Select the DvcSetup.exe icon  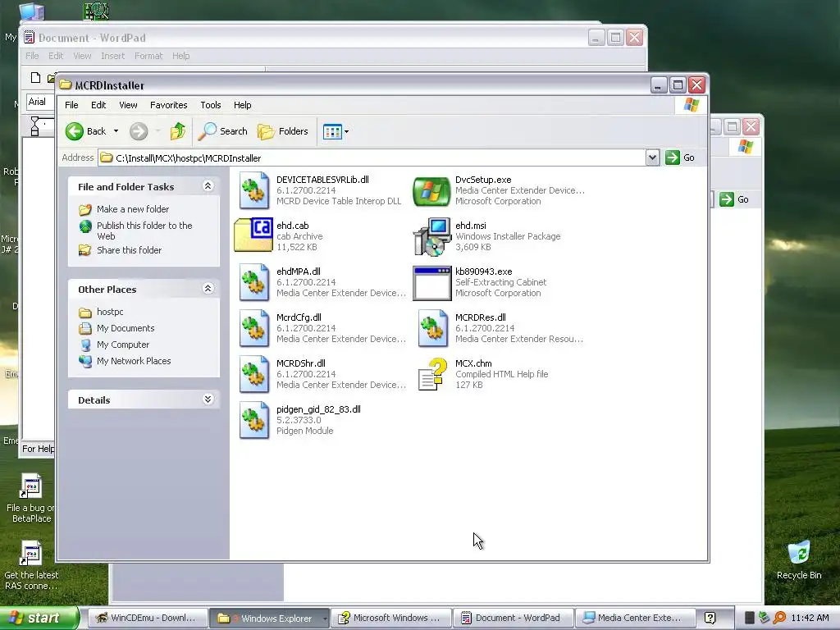pyautogui.click(x=431, y=190)
